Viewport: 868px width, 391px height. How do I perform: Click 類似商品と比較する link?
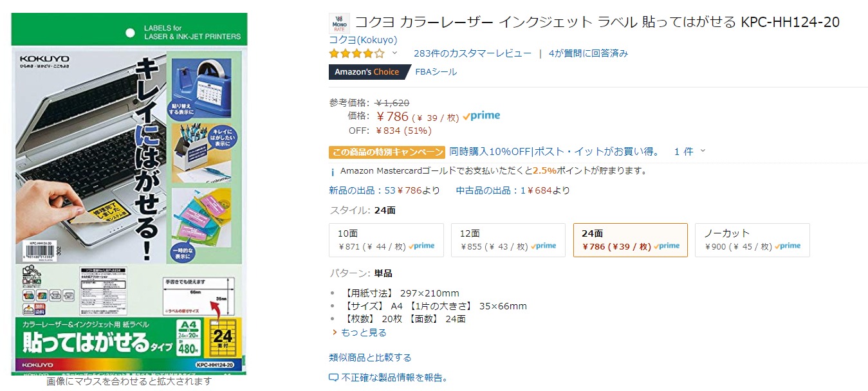tap(370, 358)
